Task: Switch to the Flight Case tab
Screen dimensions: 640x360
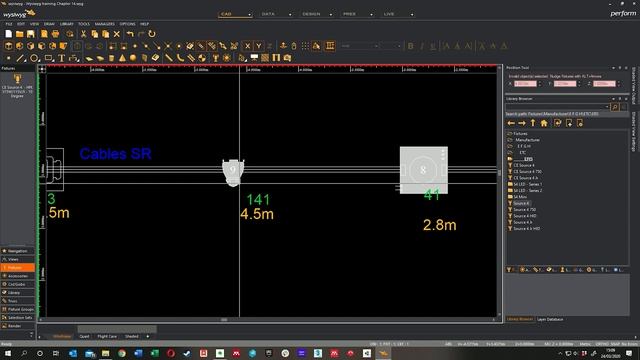Action: (x=107, y=336)
